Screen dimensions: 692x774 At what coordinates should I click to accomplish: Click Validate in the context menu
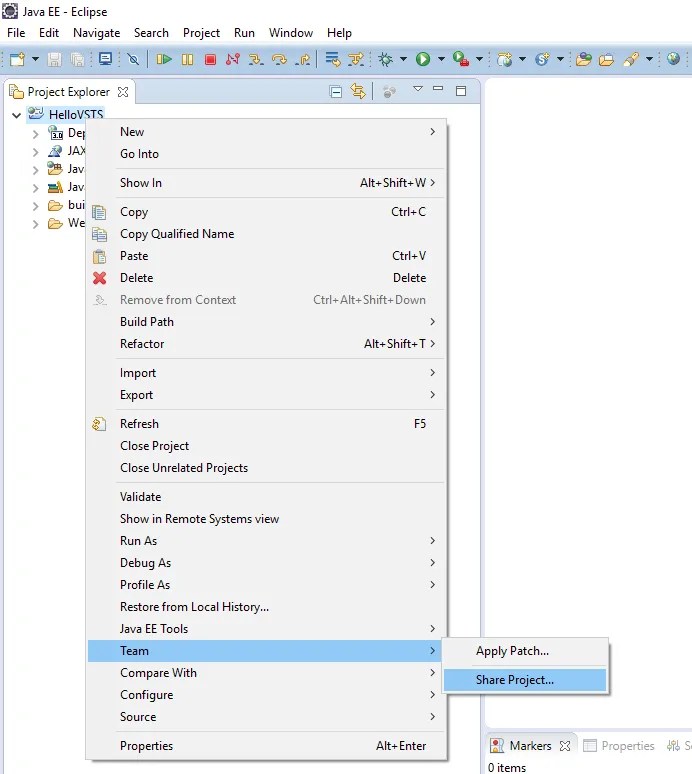[x=267, y=497]
